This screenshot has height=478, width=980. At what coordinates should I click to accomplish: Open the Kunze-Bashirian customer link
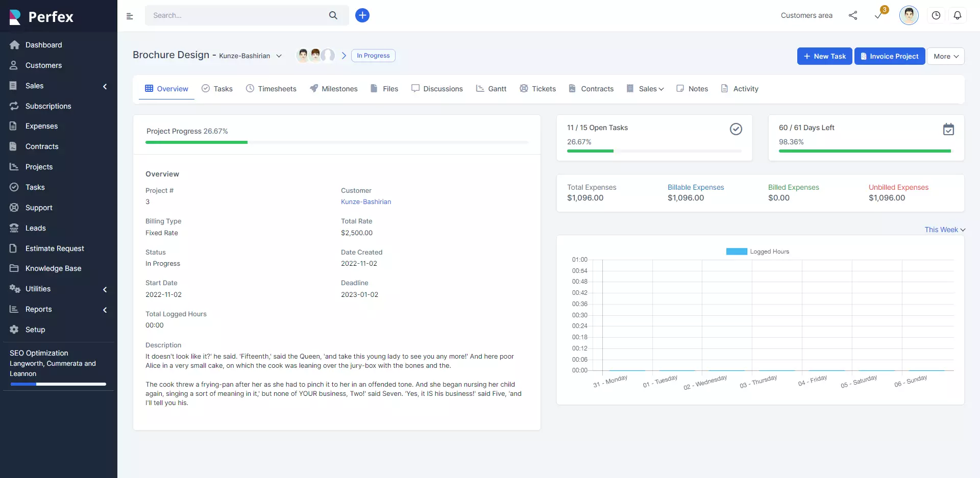coord(366,202)
